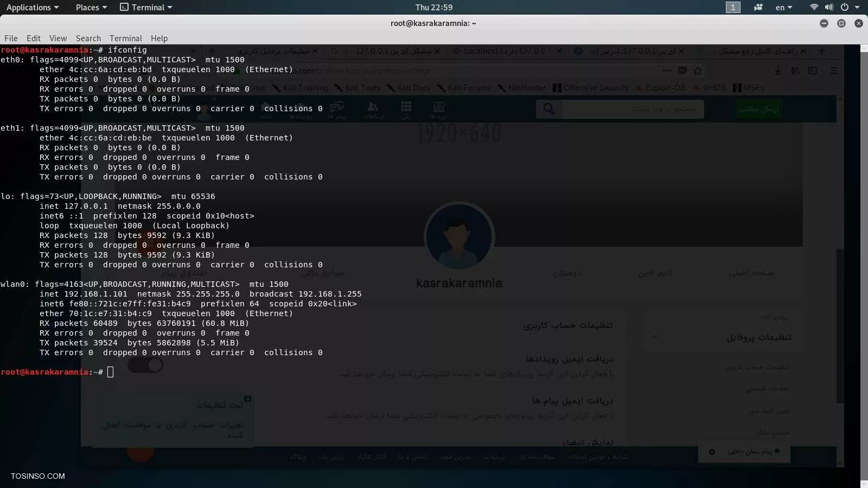The height and width of the screenshot is (488, 868).
Task: Open the Firefox Library icon
Action: point(796,70)
